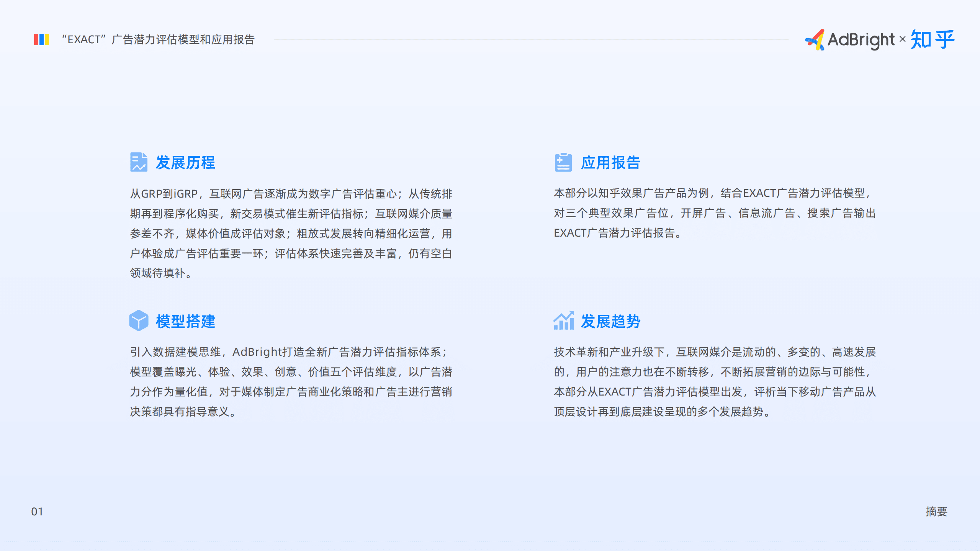Click the 3D cube icon beside 模型搭建
980x551 pixels.
[139, 322]
